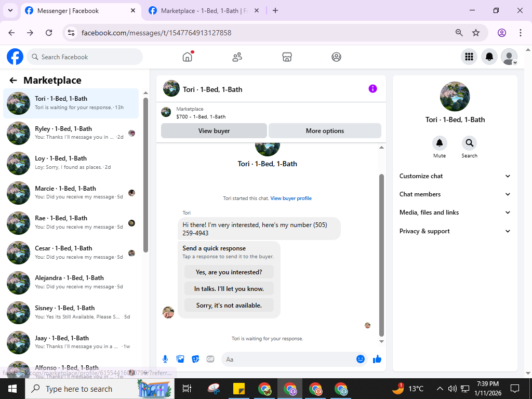
Task: Expand Media, files and links section
Action: pyautogui.click(x=455, y=212)
